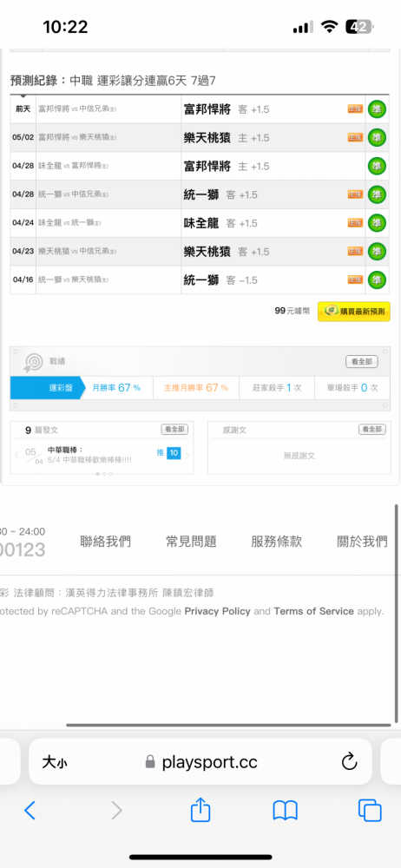Tap the orange 主推 badge in the 04/23 row

[355, 252]
